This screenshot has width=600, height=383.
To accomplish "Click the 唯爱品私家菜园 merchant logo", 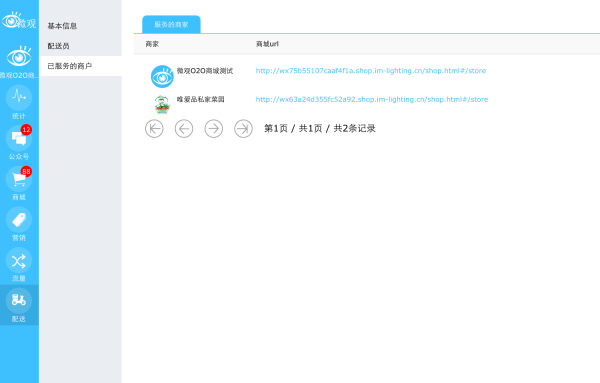I will tap(162, 105).
